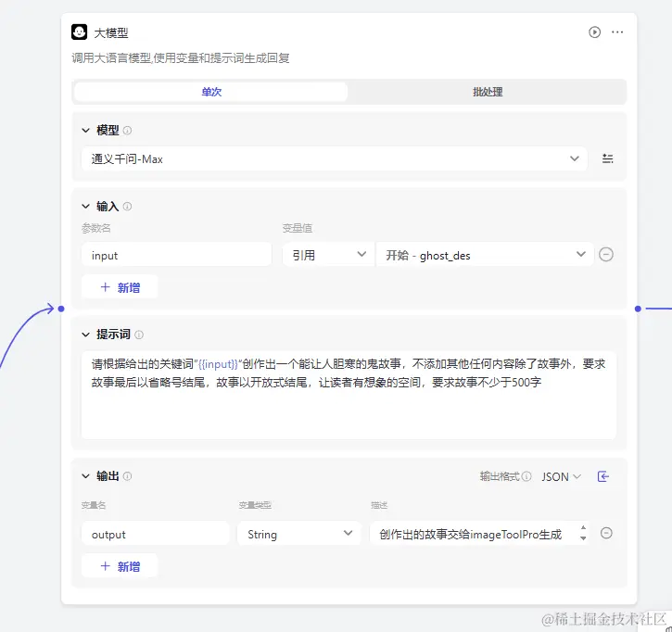Add new output variable with 新增
672x632 pixels.
[120, 566]
